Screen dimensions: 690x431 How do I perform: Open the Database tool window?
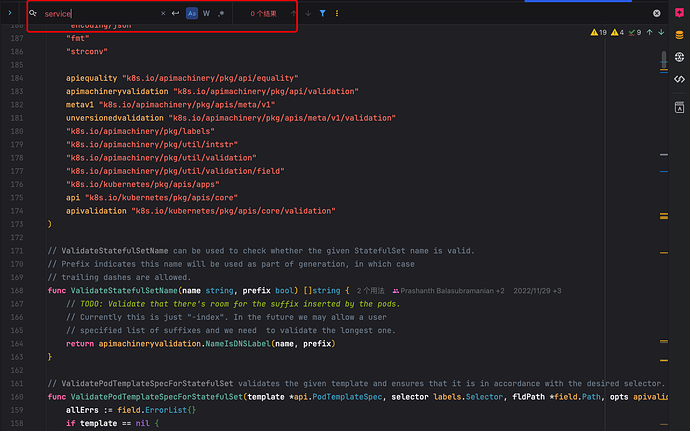pyautogui.click(x=679, y=35)
